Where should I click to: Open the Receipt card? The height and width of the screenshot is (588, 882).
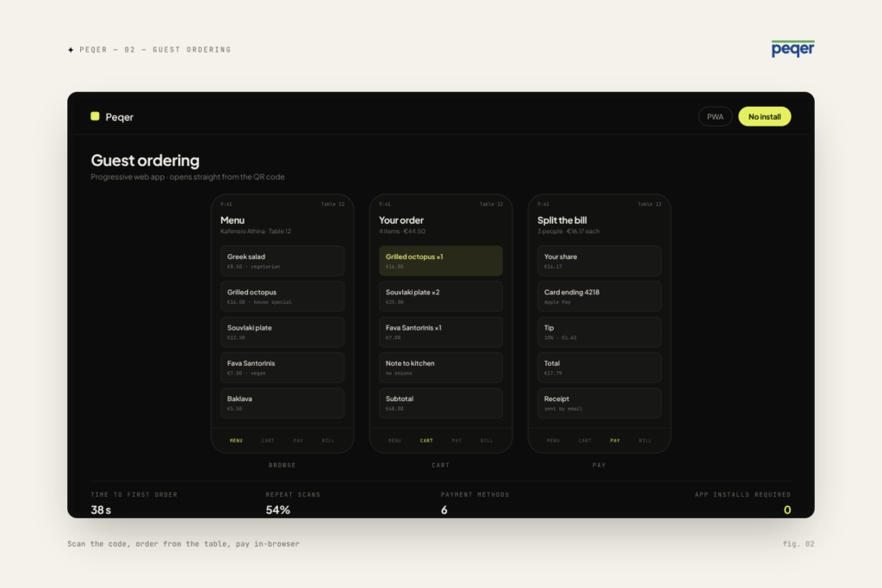(x=599, y=403)
